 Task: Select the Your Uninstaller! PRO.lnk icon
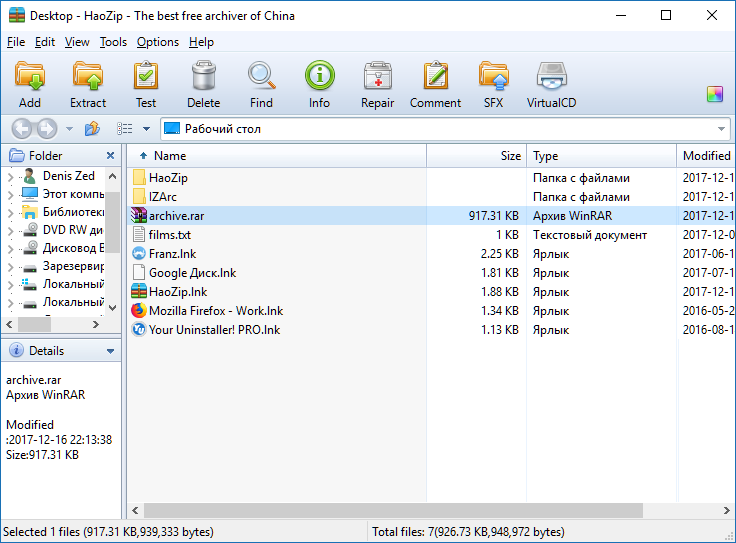tap(139, 329)
